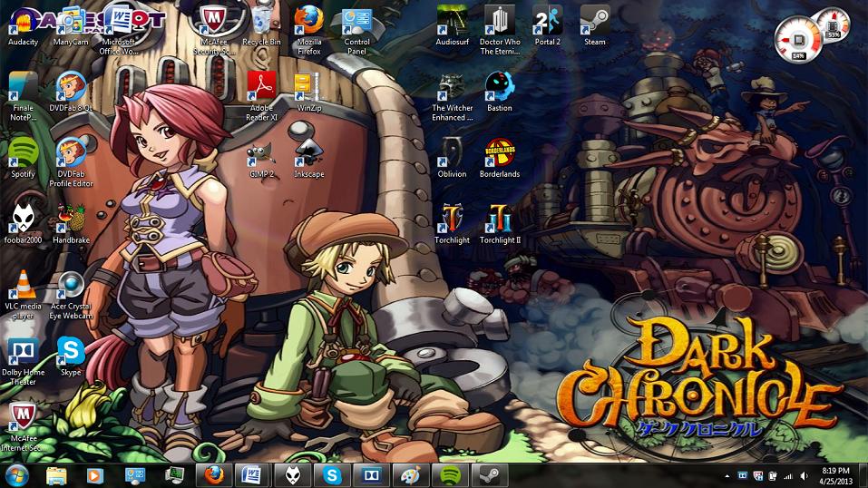Screen dimensions: 868x488
Task: Open Windows Media Player taskbar icon
Action: [x=95, y=475]
